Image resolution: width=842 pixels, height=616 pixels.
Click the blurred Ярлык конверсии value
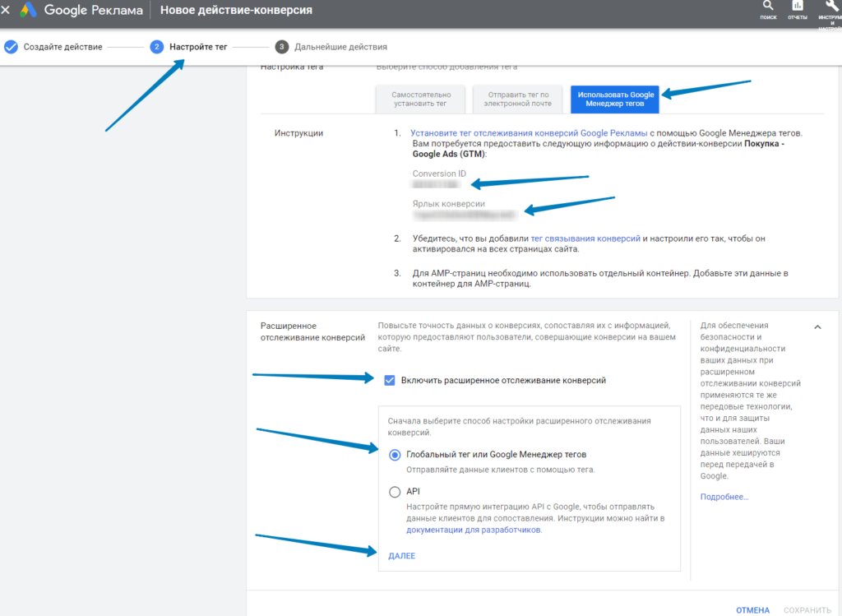click(x=465, y=215)
